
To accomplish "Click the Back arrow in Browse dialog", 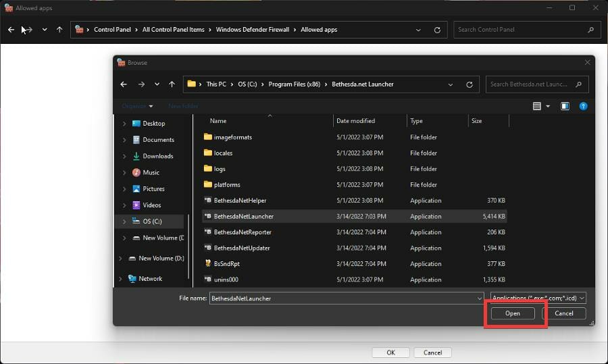I will pos(123,84).
